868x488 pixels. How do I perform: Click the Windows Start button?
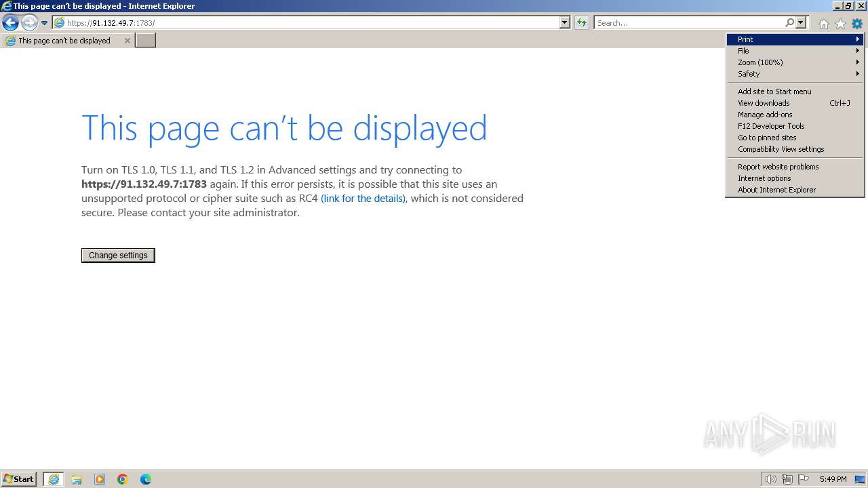[x=19, y=479]
